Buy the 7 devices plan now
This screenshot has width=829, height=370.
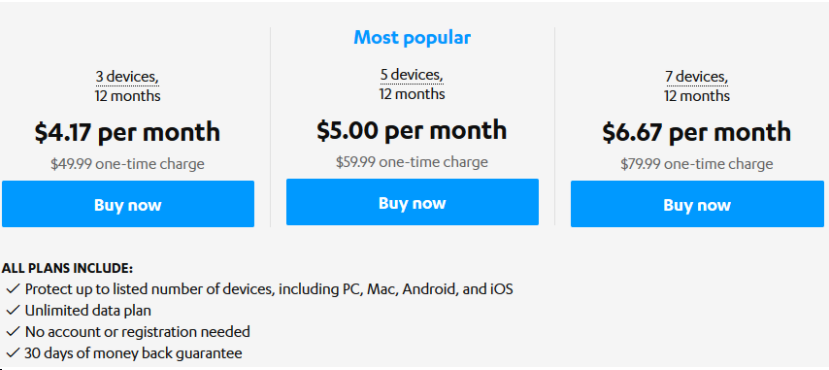tap(697, 204)
